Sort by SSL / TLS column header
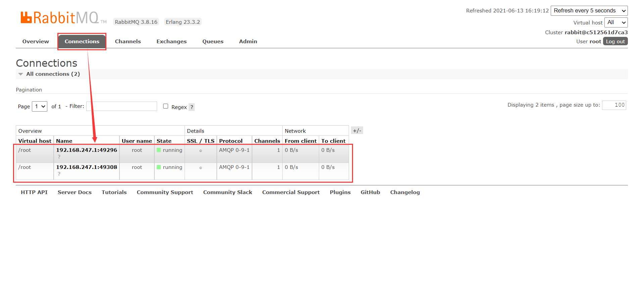Image resolution: width=644 pixels, height=300 pixels. (201, 141)
